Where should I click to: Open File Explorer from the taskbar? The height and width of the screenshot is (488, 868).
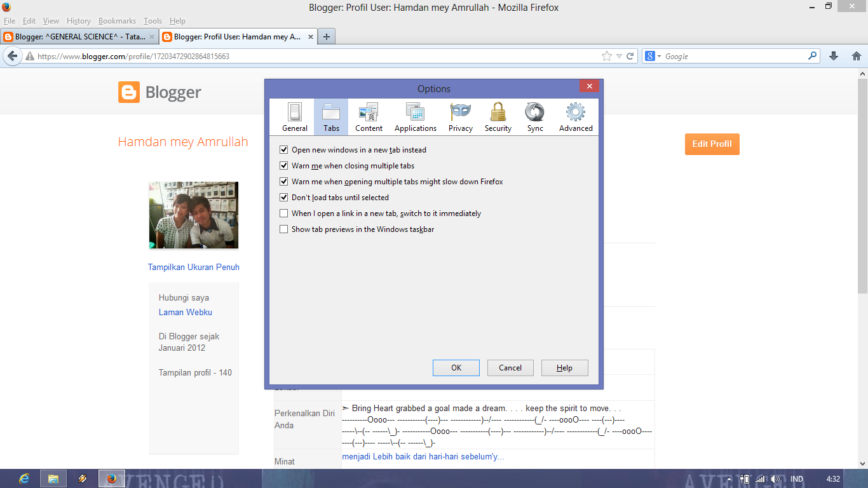click(x=53, y=478)
